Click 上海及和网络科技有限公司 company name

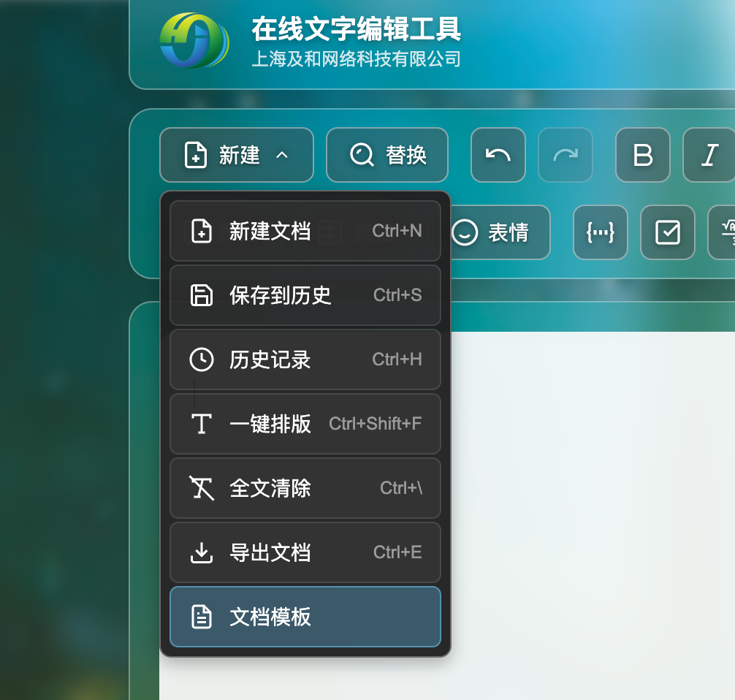pos(357,59)
